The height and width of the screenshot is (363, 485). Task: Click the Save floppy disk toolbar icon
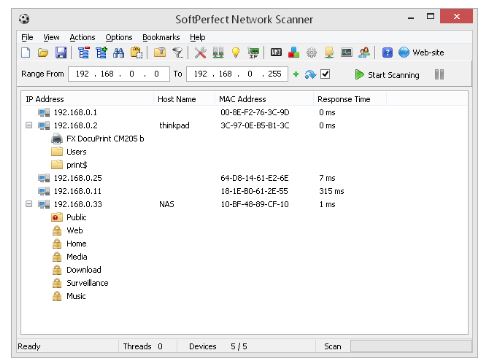61,53
